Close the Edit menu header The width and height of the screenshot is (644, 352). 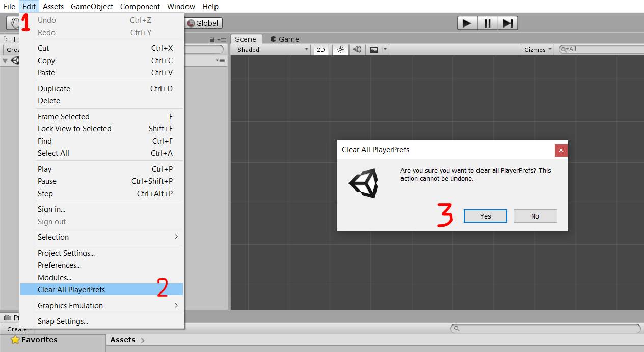[29, 6]
